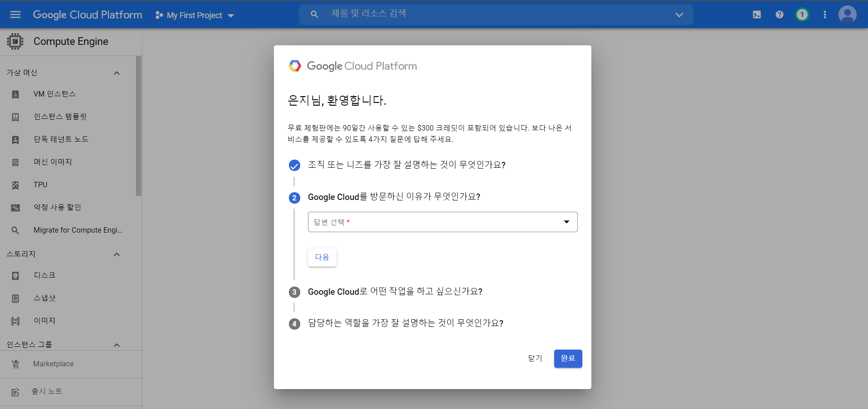Open 이미지 page under 스토리지

(44, 321)
